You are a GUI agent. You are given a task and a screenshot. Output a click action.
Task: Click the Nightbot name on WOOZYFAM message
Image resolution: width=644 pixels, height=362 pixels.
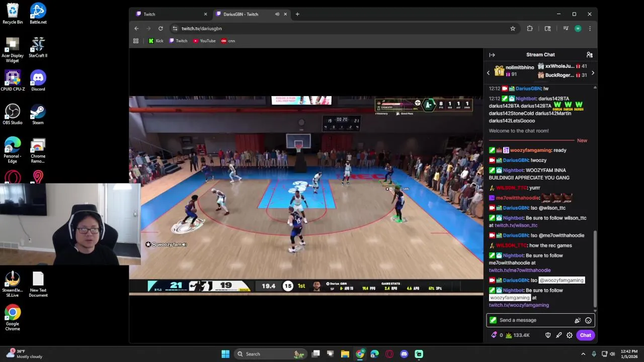click(513, 170)
